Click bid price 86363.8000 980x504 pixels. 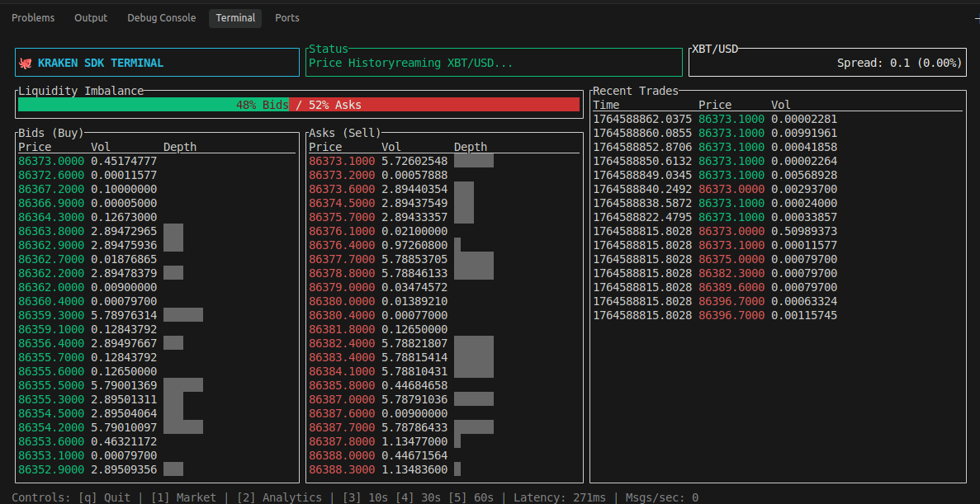point(50,231)
